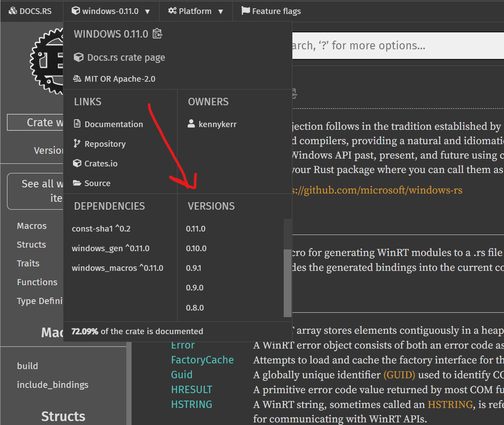Switch to version 0.10.0 in VERSIONS
Screen dimensions: 504x425
(x=196, y=248)
